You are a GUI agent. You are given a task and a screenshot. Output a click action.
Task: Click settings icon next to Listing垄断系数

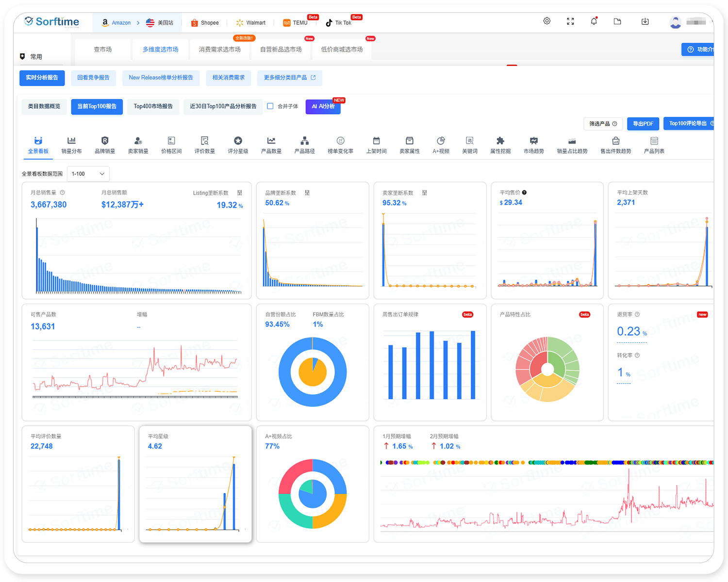point(239,193)
